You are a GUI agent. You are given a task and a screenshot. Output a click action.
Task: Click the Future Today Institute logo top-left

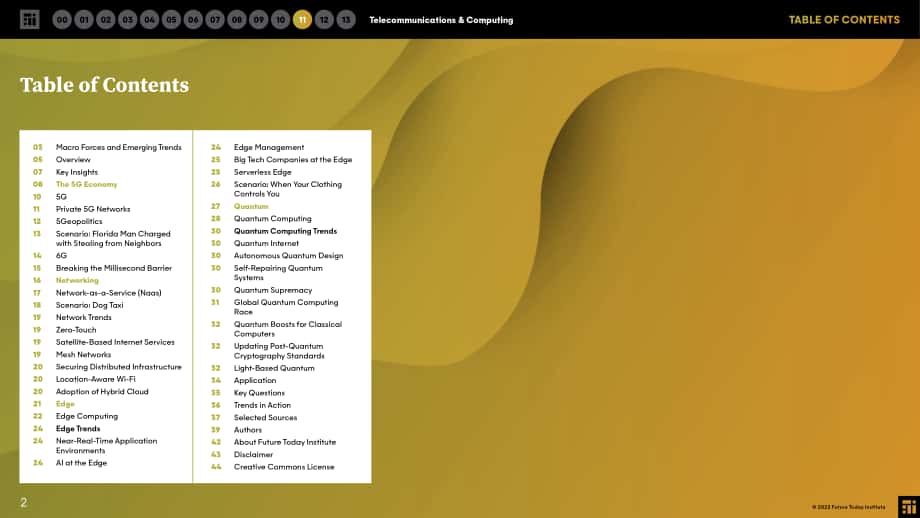coord(29,19)
